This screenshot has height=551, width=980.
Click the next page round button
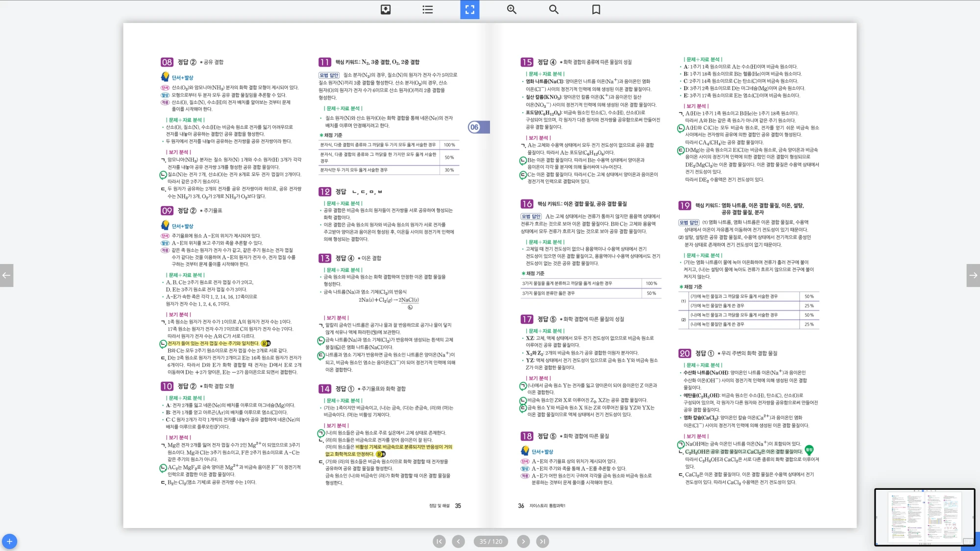(523, 541)
